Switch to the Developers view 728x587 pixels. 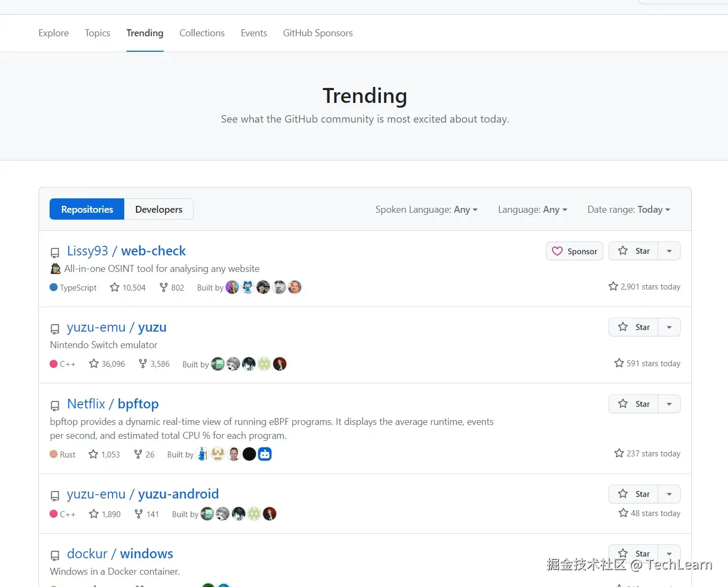click(x=159, y=209)
